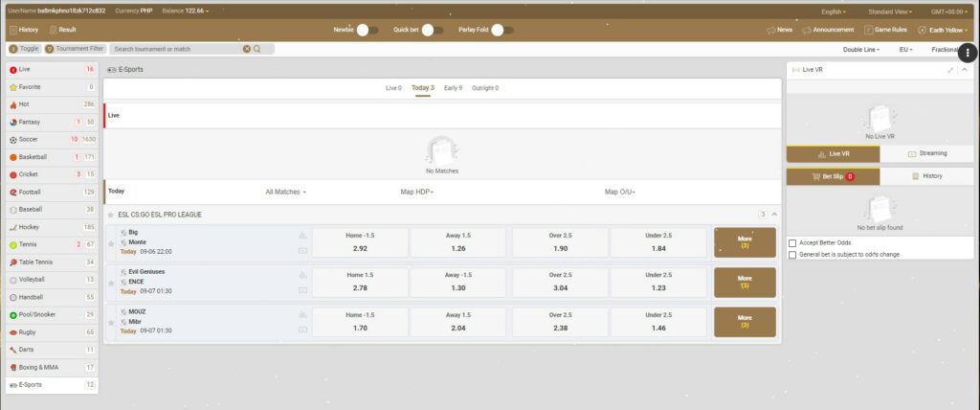Open the Rugby ball icon
This screenshot has width=980, height=410.
click(x=13, y=332)
